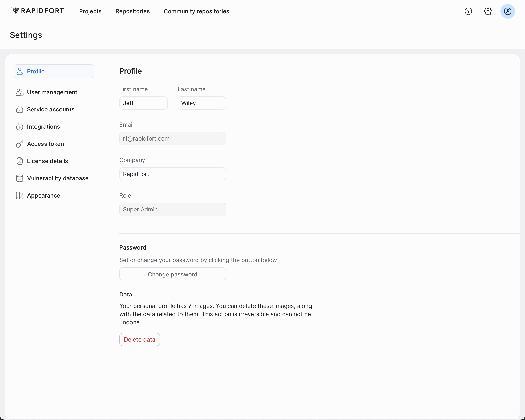Open Vulnerability database settings
This screenshot has height=420, width=525.
coord(54,178)
